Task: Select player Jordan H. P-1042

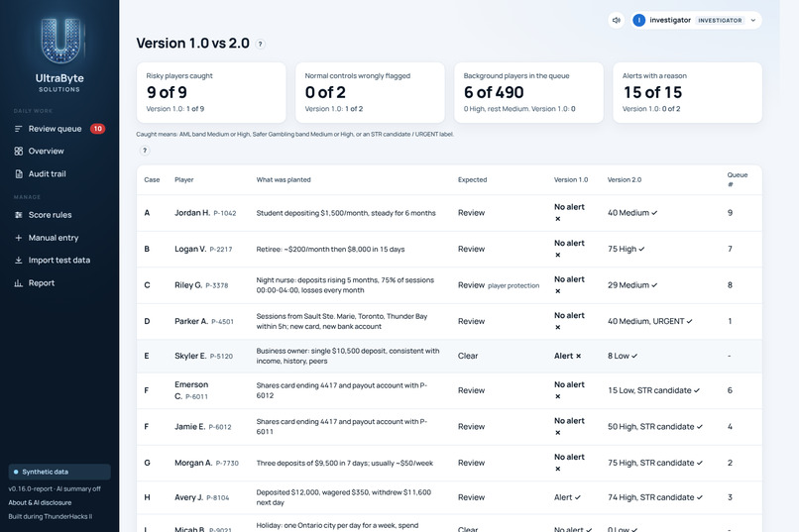Action: pos(205,213)
